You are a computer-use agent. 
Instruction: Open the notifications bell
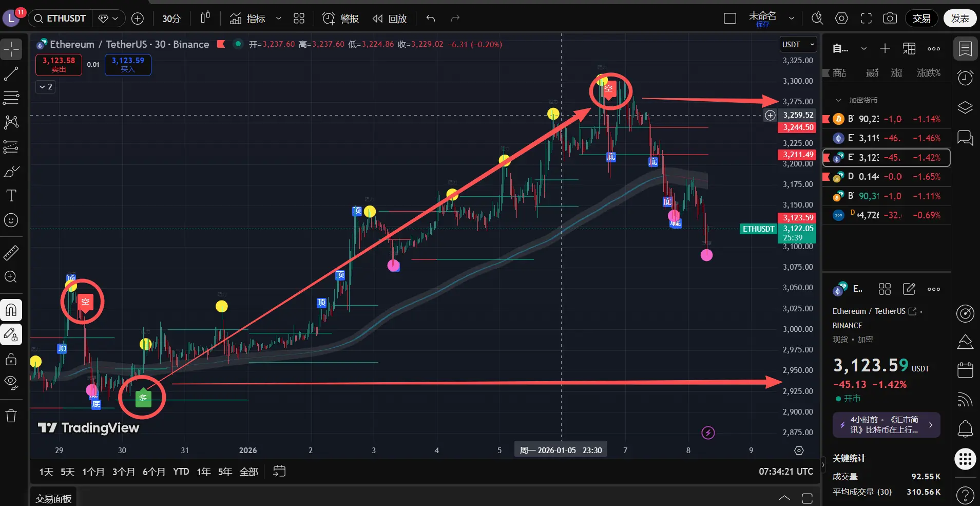(965, 428)
